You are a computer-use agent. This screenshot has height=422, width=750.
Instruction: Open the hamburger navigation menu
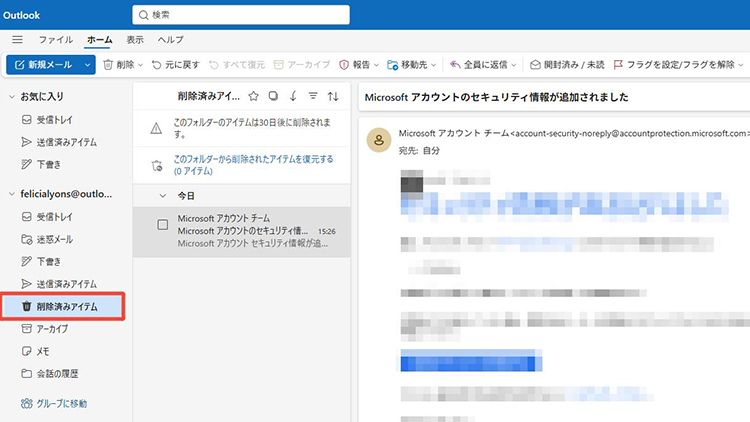point(17,39)
